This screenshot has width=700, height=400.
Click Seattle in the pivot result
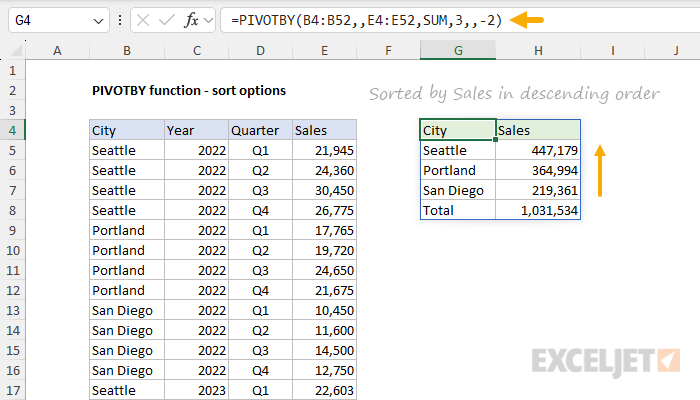tap(458, 150)
